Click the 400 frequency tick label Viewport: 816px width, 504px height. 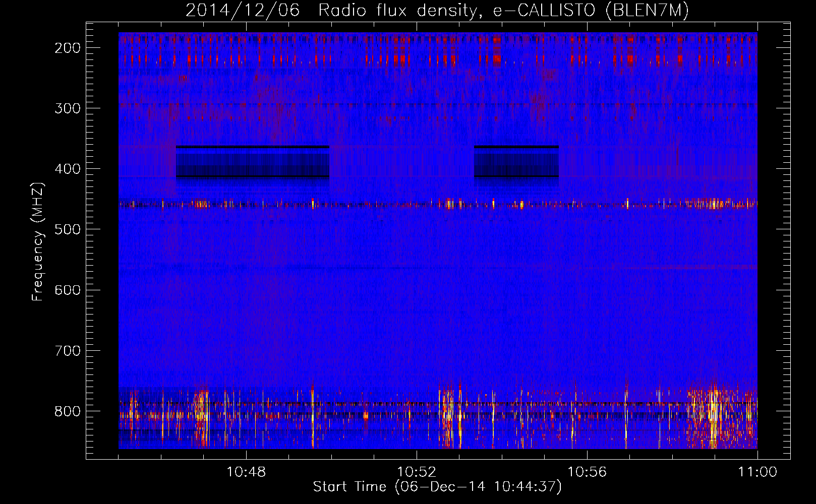coord(68,169)
